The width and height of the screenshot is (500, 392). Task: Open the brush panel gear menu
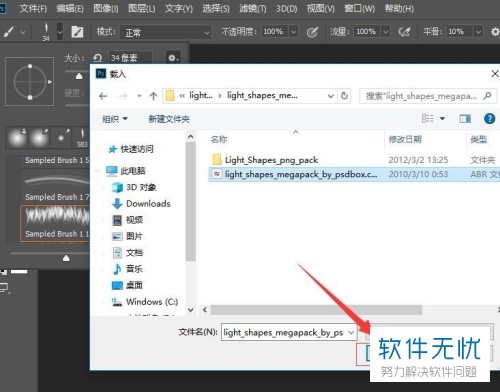[x=173, y=58]
